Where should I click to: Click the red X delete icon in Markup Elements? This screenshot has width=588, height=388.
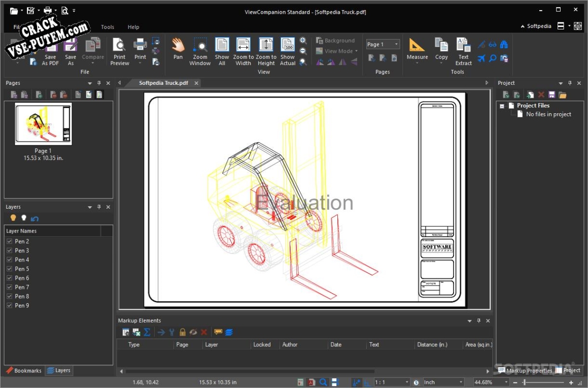tap(204, 332)
